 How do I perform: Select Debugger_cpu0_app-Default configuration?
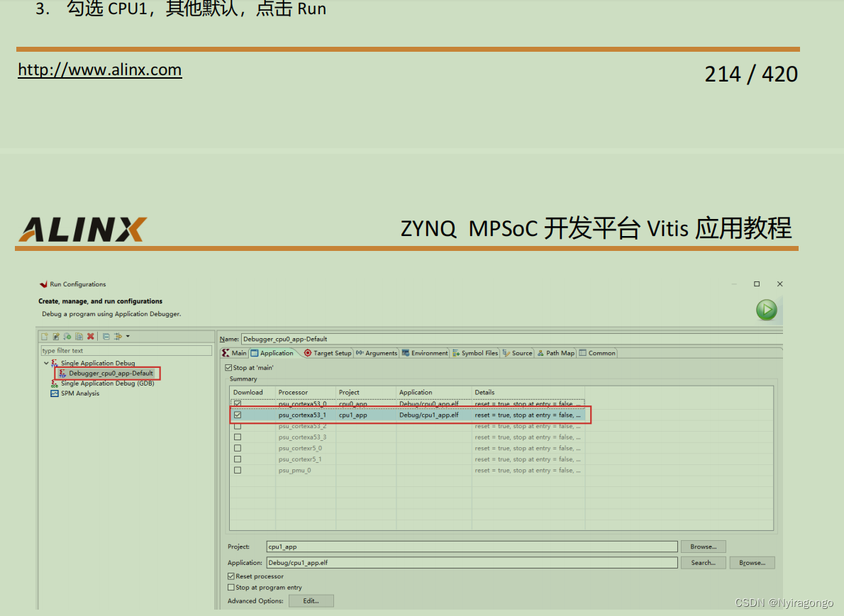111,373
